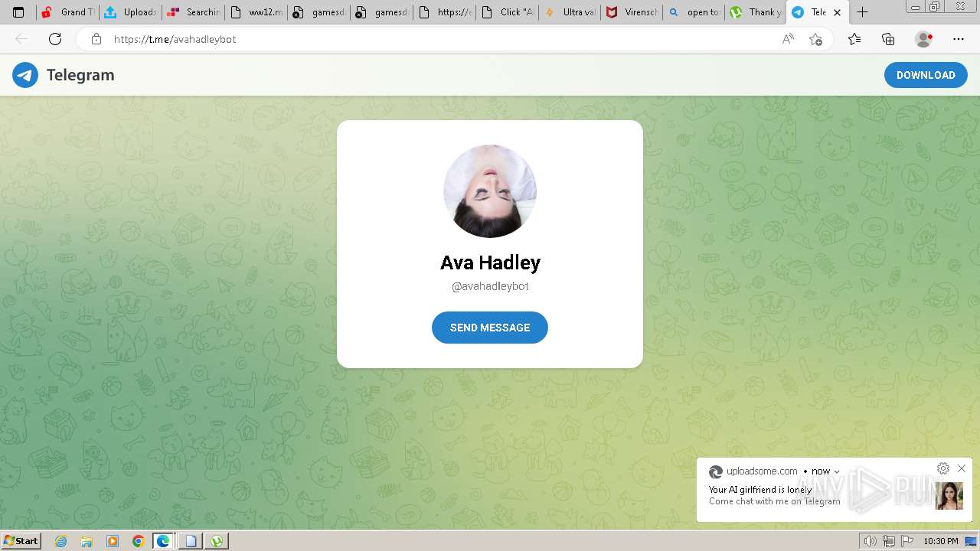The image size is (980, 551).
Task: Switch to the Thank y tab
Action: (757, 12)
